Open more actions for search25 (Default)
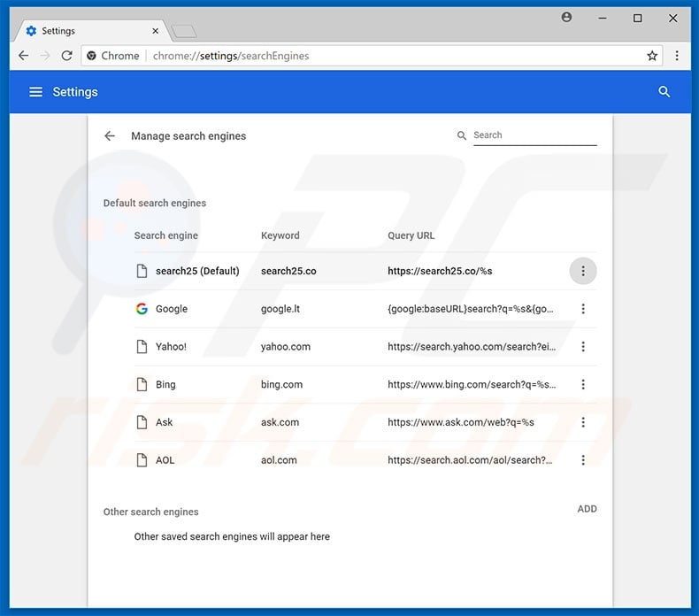 [x=583, y=271]
